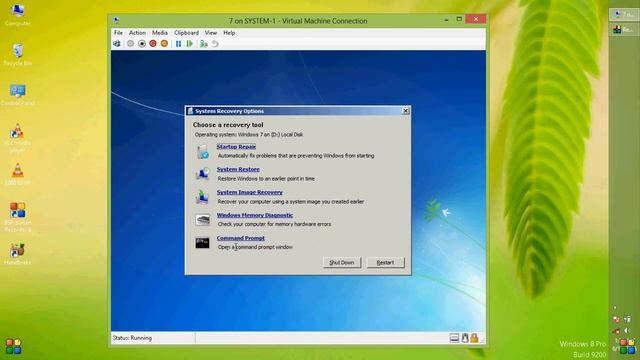Click the System Restore icon
This screenshot has width=640, height=360.
click(x=202, y=174)
